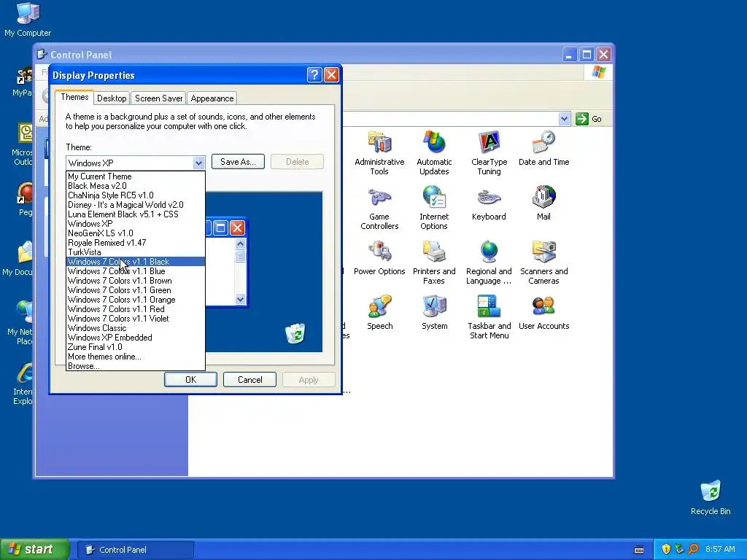Image resolution: width=747 pixels, height=560 pixels.
Task: Open Administrative Tools in Control Panel
Action: [379, 153]
